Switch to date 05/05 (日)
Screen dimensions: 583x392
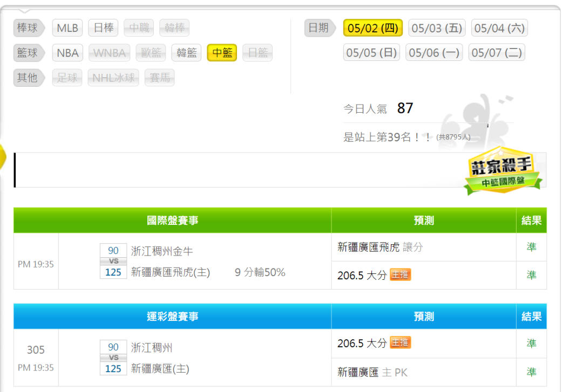click(371, 52)
